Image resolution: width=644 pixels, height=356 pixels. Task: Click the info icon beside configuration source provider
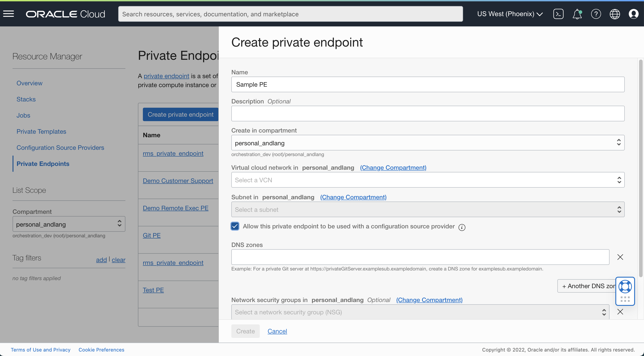462,227
